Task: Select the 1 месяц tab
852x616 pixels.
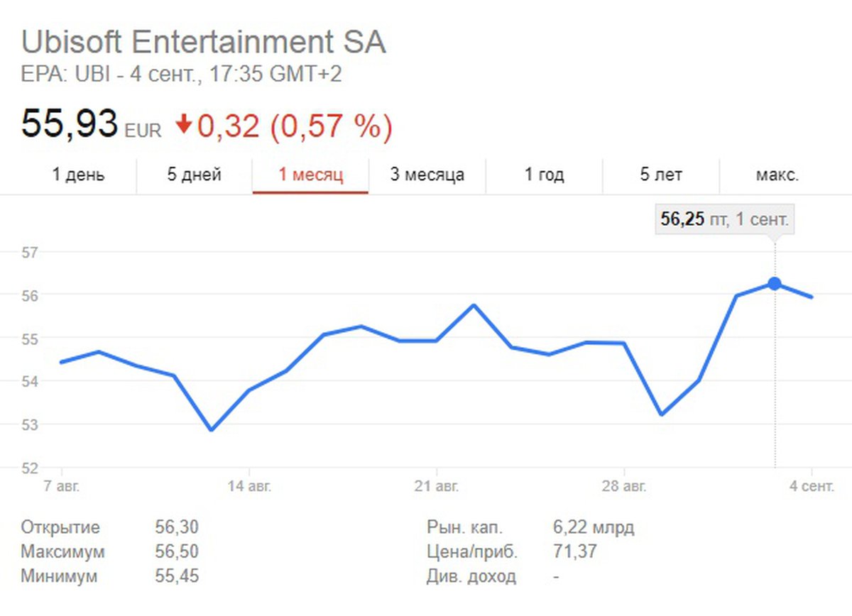Action: click(311, 175)
